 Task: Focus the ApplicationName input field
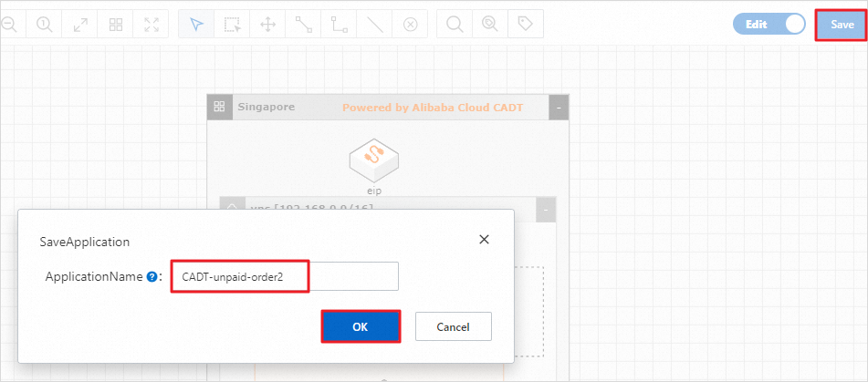tap(285, 276)
